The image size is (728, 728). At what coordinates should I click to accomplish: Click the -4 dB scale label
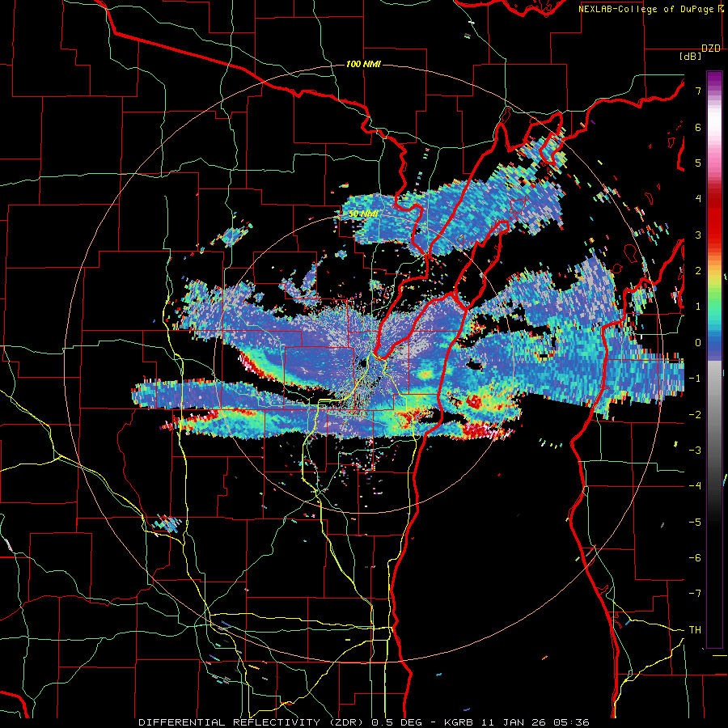coord(695,486)
